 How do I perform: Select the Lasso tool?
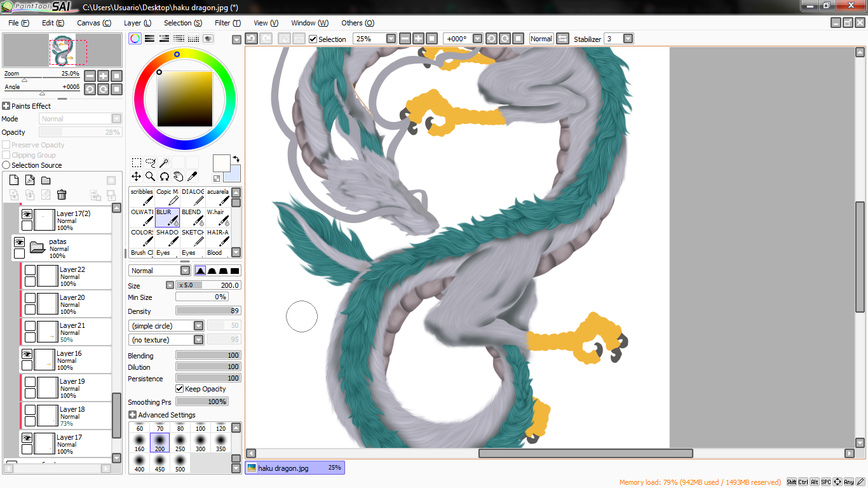coord(150,163)
